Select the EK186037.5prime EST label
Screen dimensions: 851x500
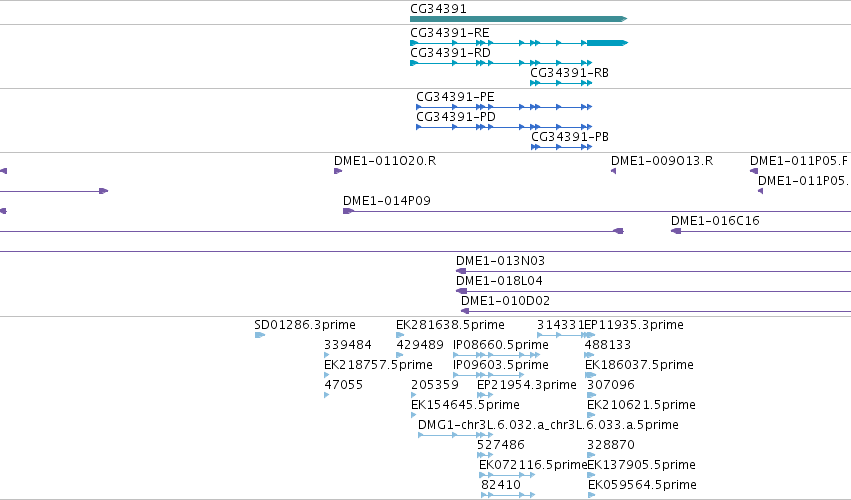click(639, 365)
